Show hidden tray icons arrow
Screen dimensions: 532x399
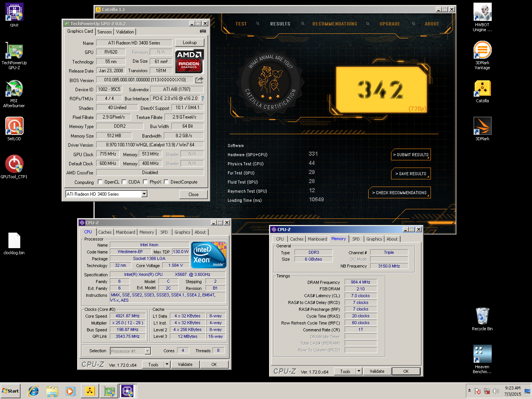click(469, 391)
